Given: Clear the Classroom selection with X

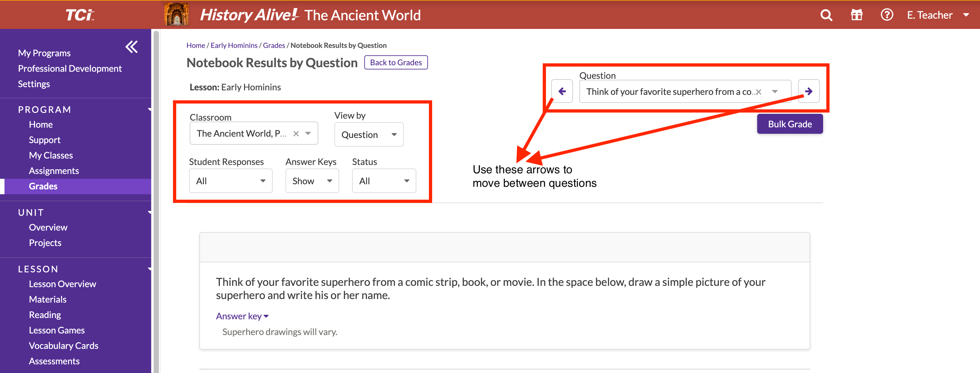Looking at the screenshot, I should tap(296, 133).
